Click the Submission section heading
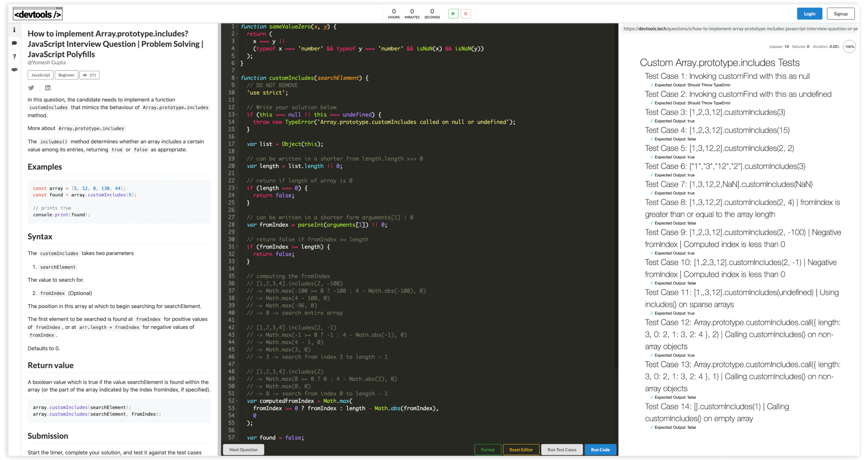The image size is (868, 460). click(x=48, y=436)
